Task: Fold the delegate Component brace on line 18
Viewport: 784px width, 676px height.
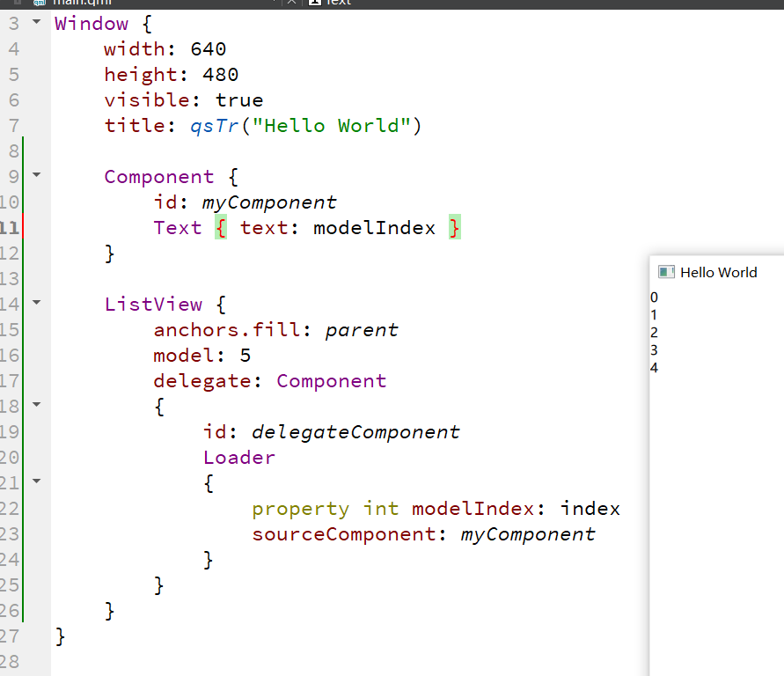Action: [36, 404]
